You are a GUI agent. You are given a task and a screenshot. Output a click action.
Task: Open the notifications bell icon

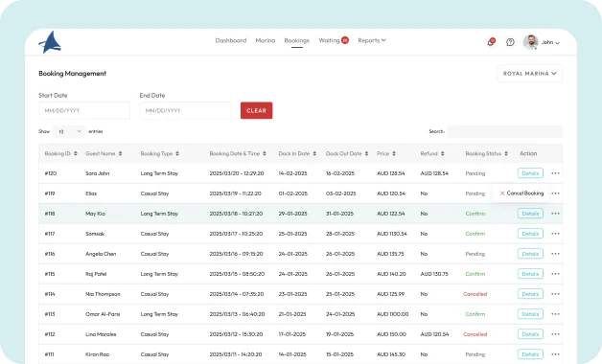[491, 42]
